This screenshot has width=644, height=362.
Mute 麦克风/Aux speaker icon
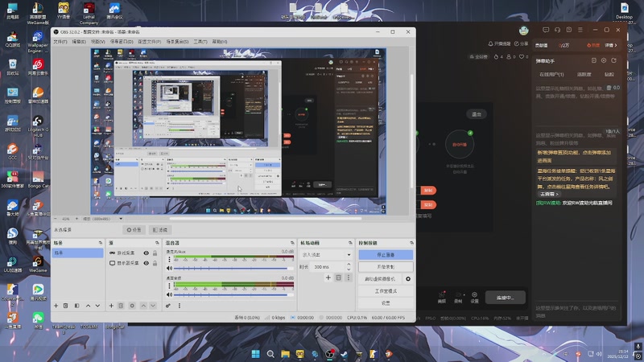point(169,268)
